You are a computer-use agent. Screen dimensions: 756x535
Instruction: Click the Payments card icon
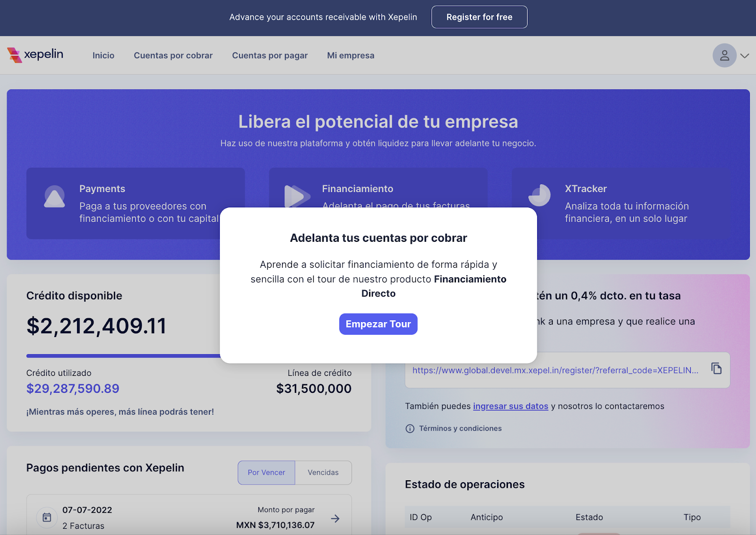(54, 196)
